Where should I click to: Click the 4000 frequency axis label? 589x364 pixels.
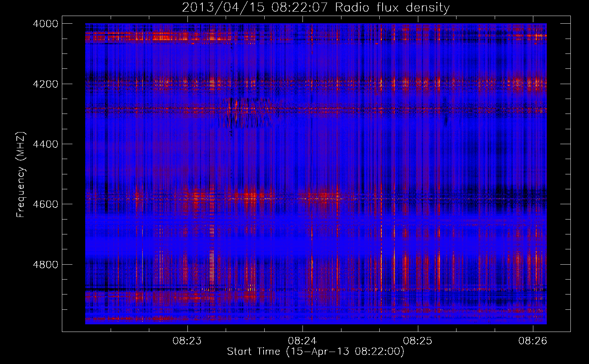point(46,24)
